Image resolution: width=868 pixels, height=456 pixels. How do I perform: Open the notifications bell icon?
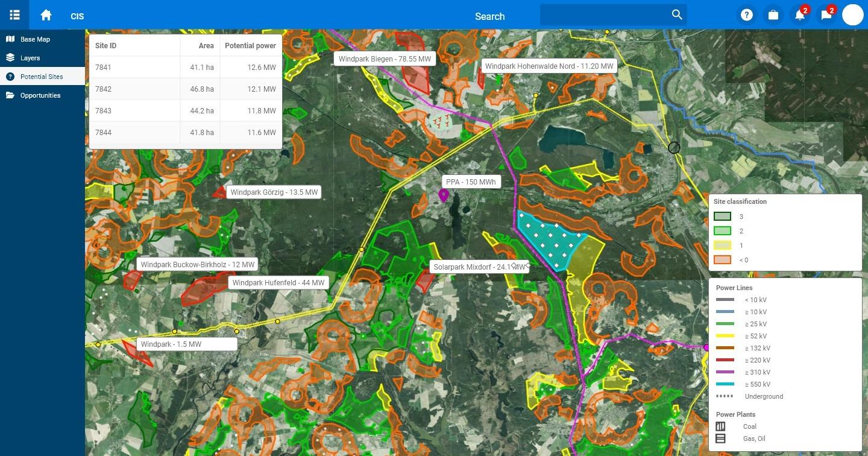pyautogui.click(x=800, y=15)
